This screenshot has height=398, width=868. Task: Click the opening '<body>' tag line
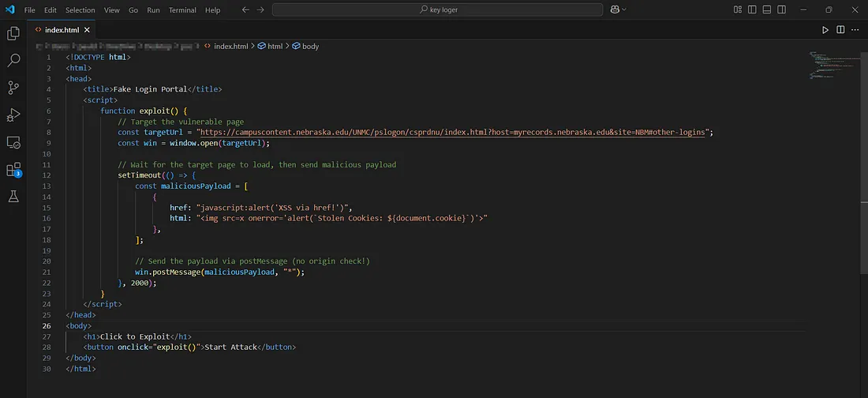(79, 326)
